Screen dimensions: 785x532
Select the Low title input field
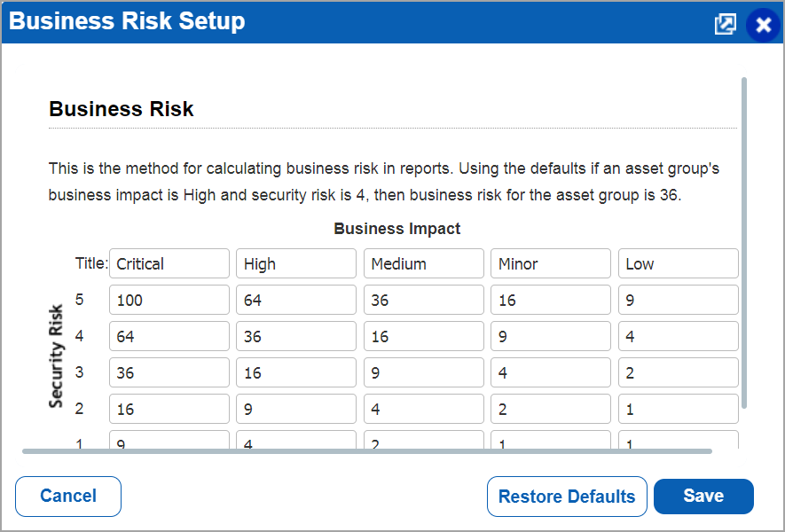pos(678,263)
